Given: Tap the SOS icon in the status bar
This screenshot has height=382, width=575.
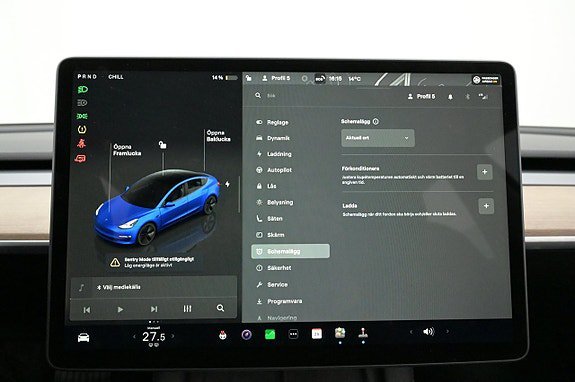Looking at the screenshot, I should click(x=320, y=78).
